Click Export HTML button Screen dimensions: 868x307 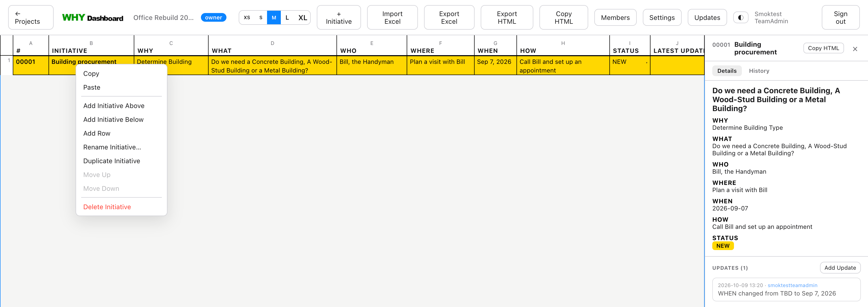click(x=507, y=18)
